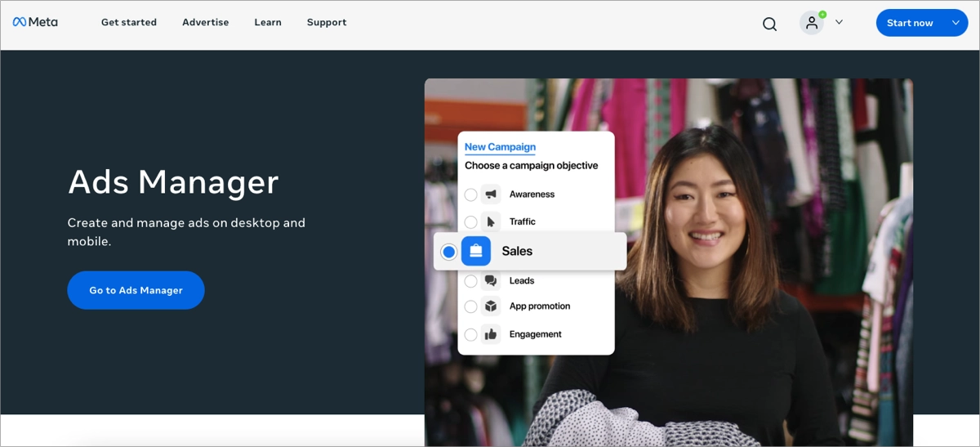Viewport: 980px width, 447px height.
Task: Click the Go to Ads Manager button
Action: coord(136,290)
